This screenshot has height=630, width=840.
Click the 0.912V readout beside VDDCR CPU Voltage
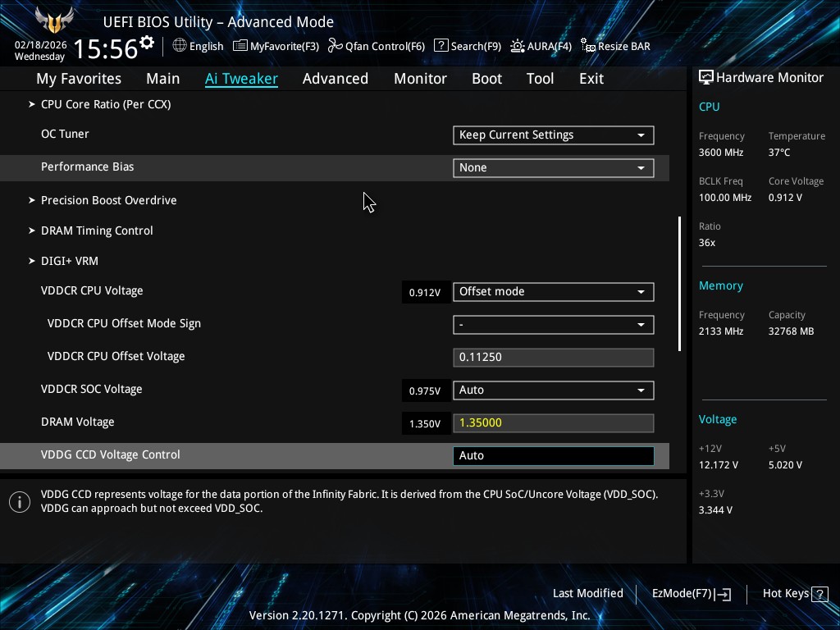tap(425, 293)
